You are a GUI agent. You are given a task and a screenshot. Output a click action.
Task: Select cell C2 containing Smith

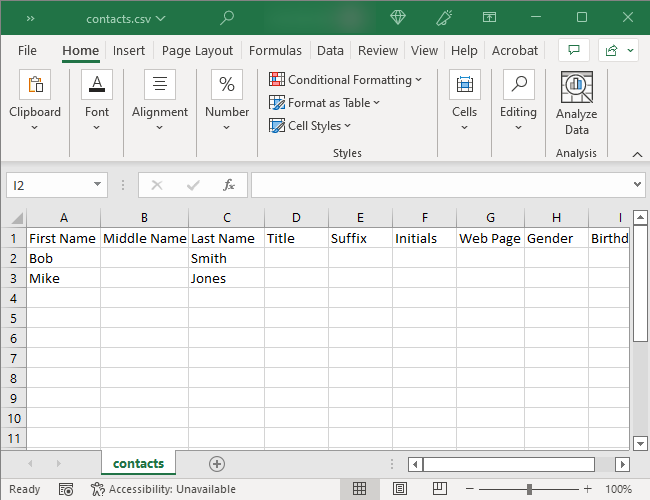coord(226,258)
